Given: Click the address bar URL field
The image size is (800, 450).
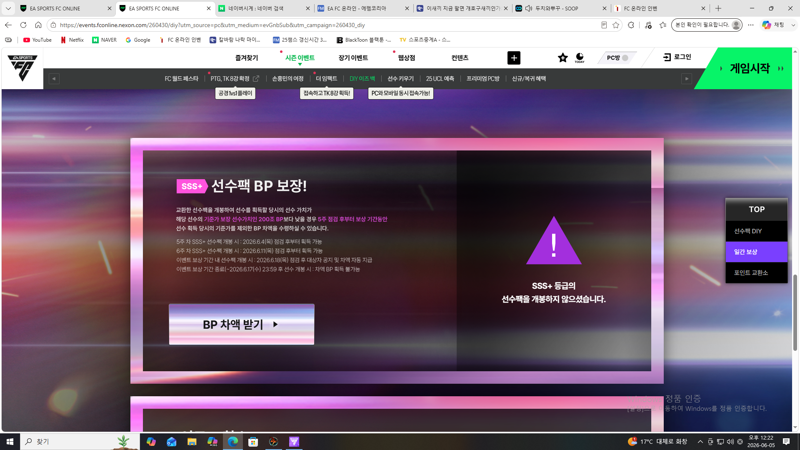Looking at the screenshot, I should 327,25.
